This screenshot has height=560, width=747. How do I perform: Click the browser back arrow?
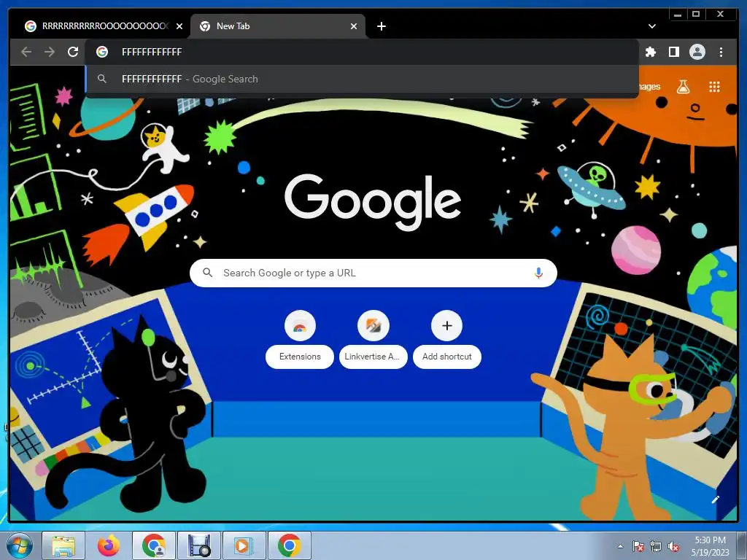(x=26, y=52)
